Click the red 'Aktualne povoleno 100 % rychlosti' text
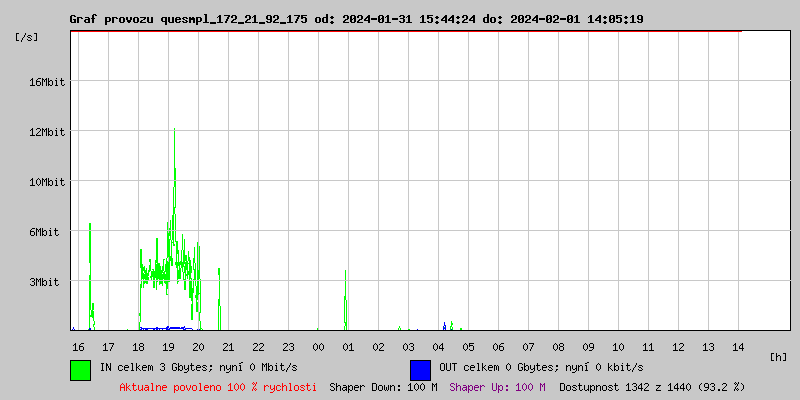800x400 pixels. (x=218, y=386)
